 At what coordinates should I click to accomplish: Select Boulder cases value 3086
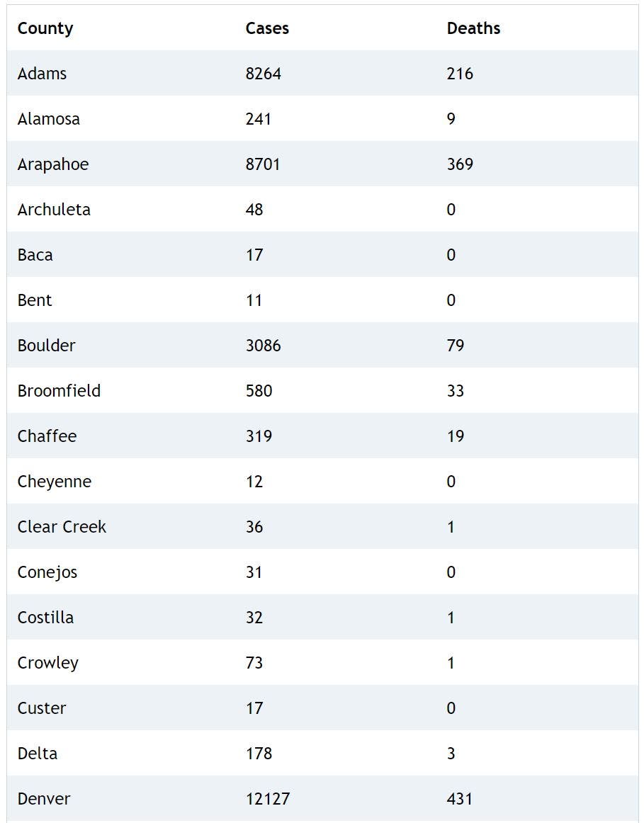263,346
